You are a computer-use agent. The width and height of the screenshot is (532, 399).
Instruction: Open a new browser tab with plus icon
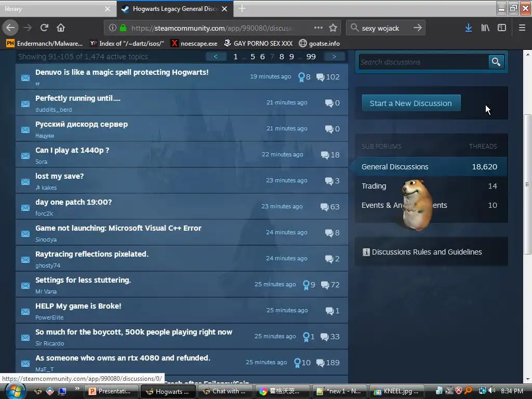point(242,8)
